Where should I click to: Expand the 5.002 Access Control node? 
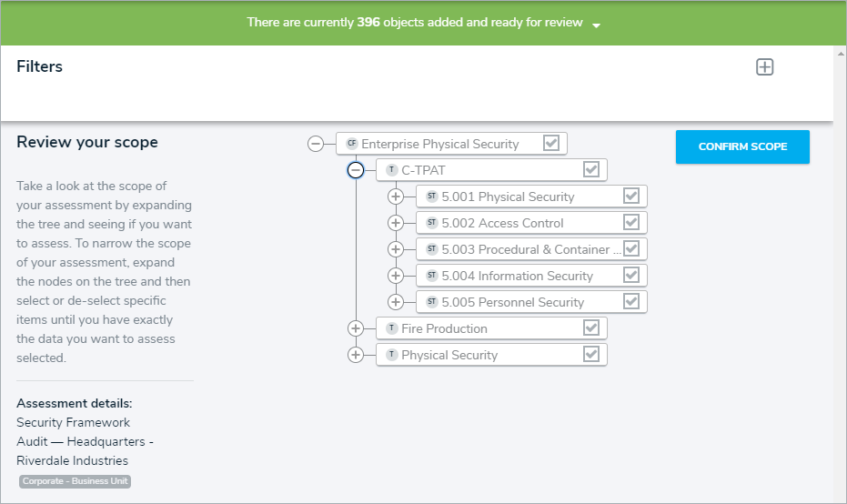point(396,223)
